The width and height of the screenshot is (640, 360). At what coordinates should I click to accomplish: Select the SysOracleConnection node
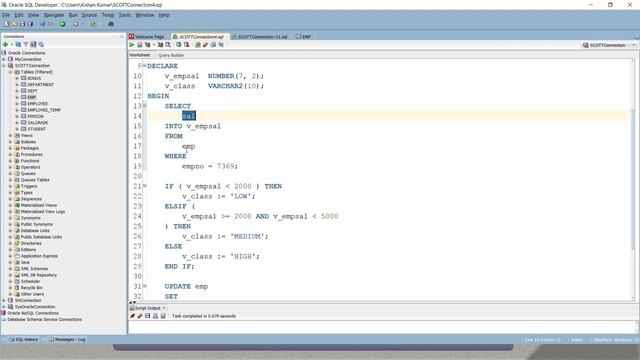tap(35, 307)
